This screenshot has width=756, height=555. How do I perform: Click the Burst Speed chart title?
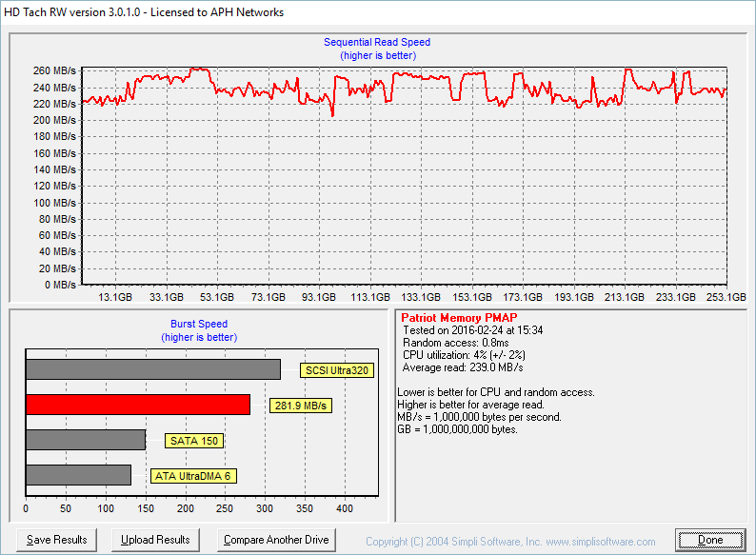pos(198,324)
